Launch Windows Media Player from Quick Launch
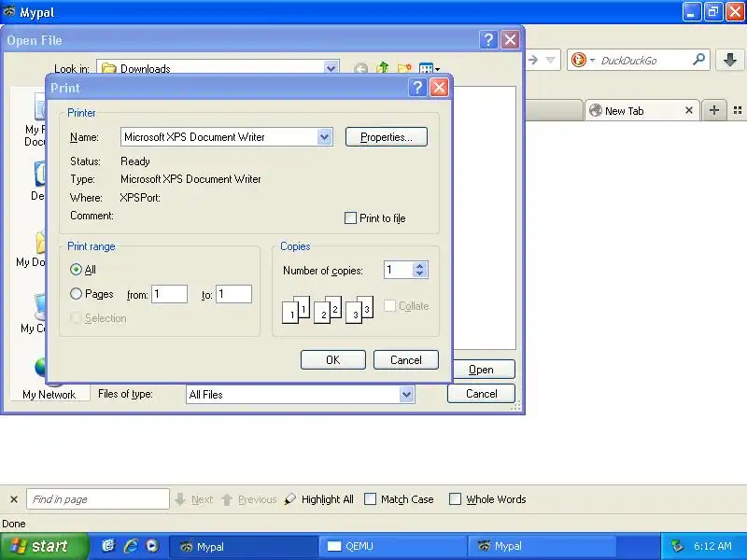Viewport: 747px width, 560px height. tap(152, 546)
